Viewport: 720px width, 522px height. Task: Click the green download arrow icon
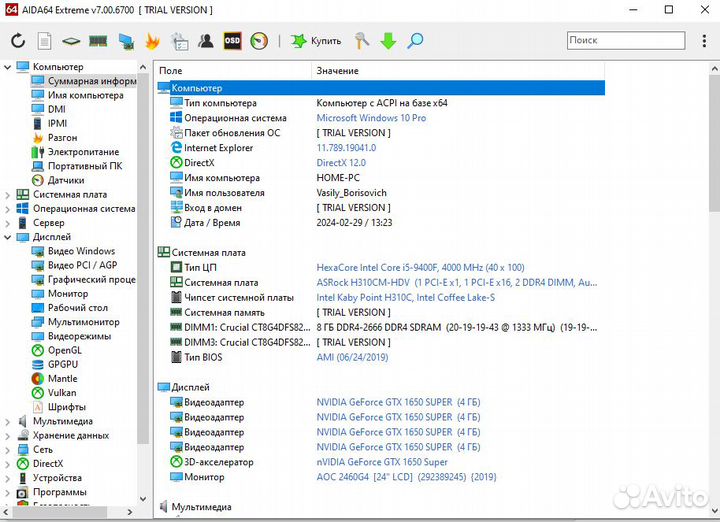point(388,41)
